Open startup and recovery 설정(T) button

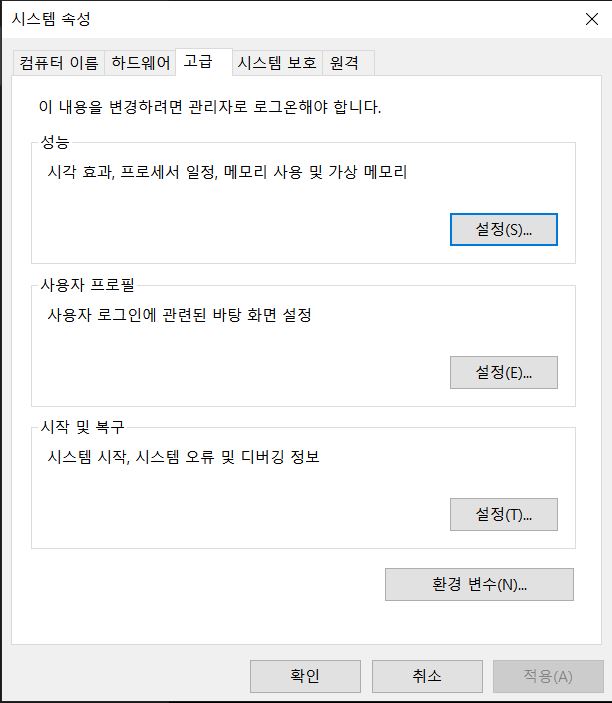tap(503, 514)
